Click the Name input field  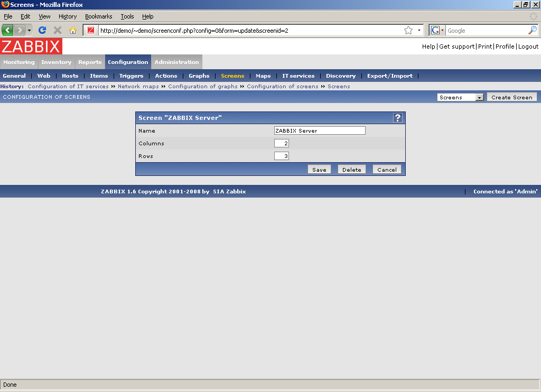320,130
